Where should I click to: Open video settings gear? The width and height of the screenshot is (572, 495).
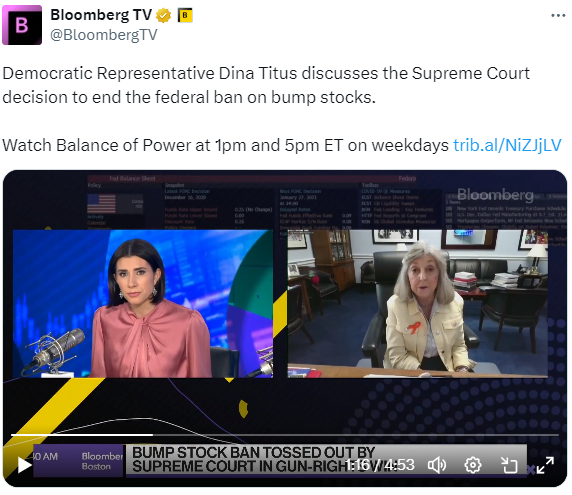473,465
